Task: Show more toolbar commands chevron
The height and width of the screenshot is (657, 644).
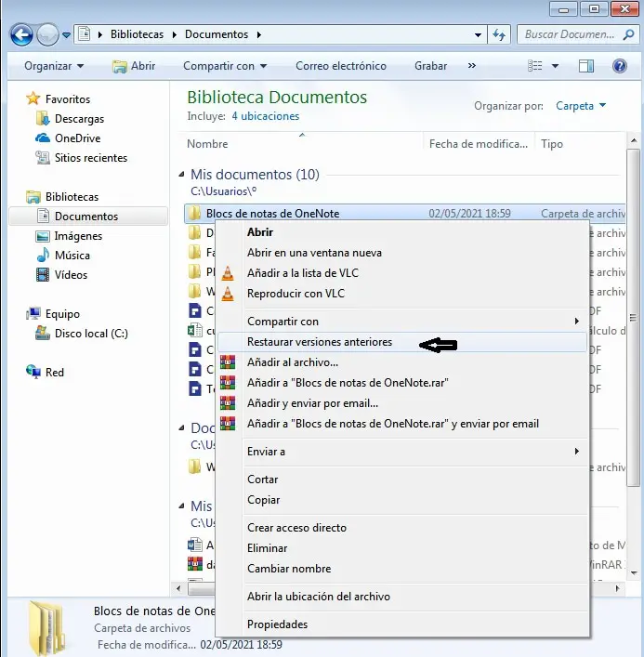Action: click(x=472, y=66)
